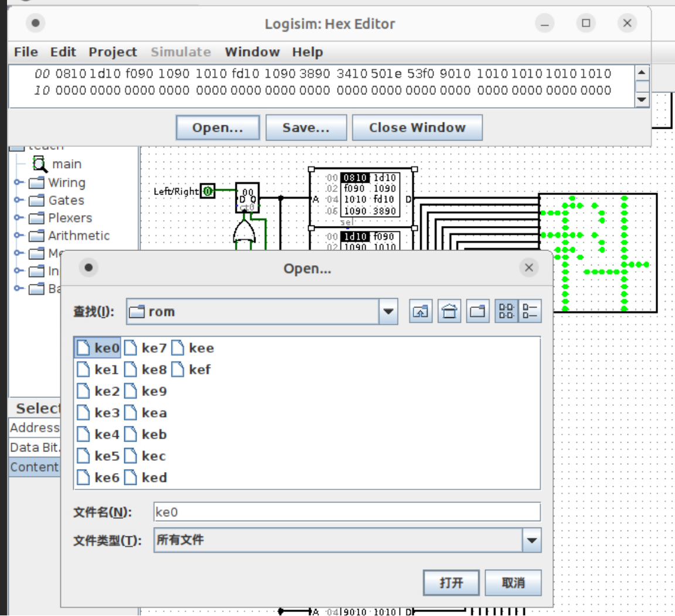Screen dimensions: 675x616
Task: Select the ke7 file icon
Action: (131, 348)
